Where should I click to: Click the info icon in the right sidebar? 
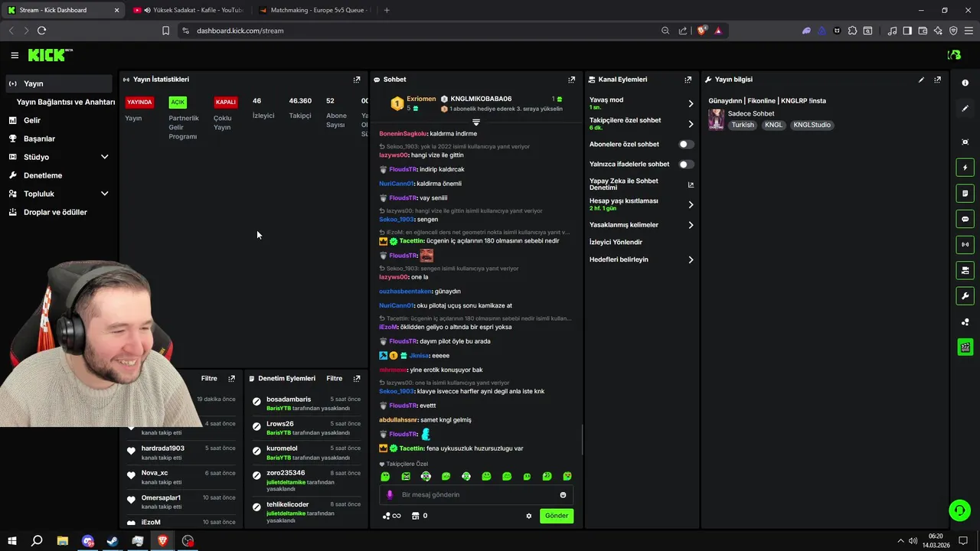pos(965,83)
